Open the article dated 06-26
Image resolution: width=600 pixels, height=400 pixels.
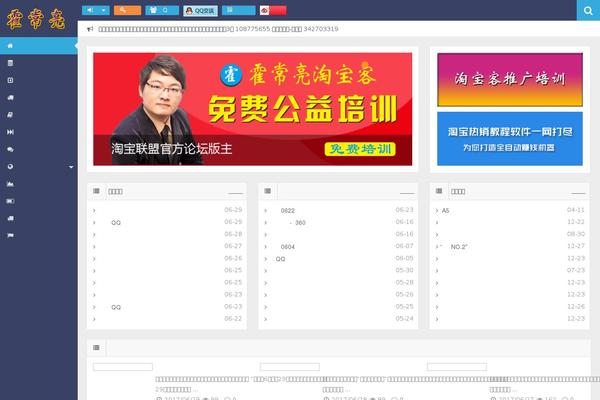pyautogui.click(x=167, y=258)
